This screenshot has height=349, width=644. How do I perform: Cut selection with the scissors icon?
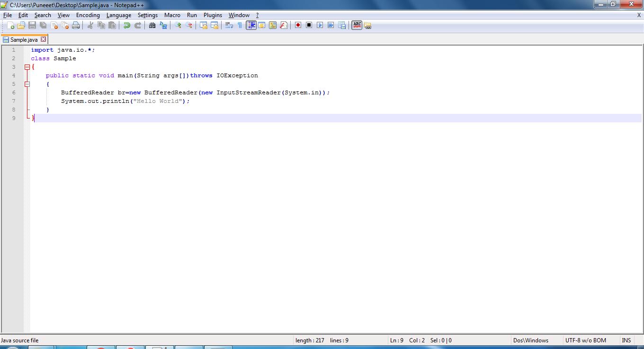tap(90, 25)
